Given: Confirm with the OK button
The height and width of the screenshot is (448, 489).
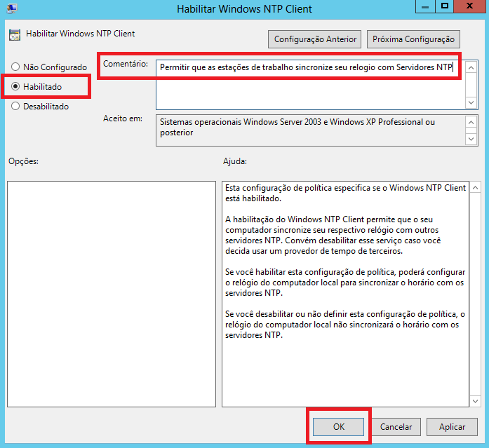Looking at the screenshot, I should (x=338, y=426).
